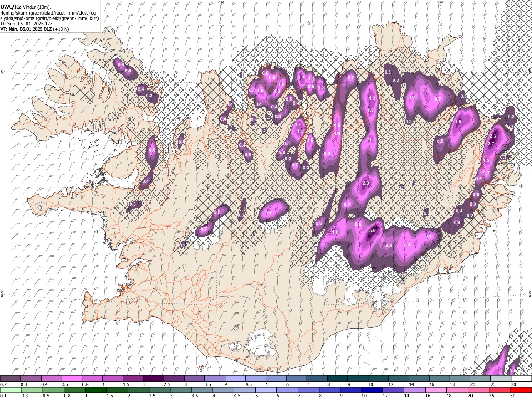
Task: Click the red 30 swatch ending lower legend row
Action: (521, 390)
